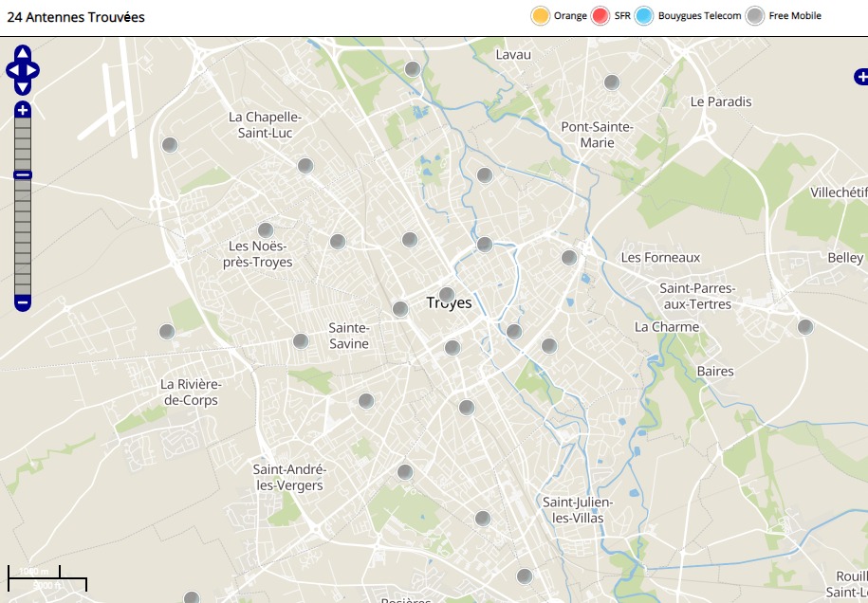This screenshot has height=603, width=868.
Task: Zoom out using the minus button
Action: 23,303
